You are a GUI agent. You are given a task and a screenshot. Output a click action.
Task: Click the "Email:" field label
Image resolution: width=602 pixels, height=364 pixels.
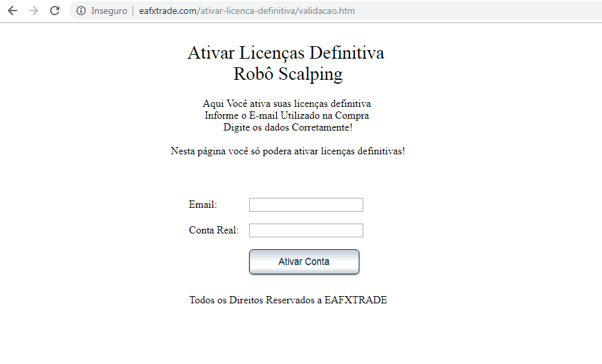202,205
